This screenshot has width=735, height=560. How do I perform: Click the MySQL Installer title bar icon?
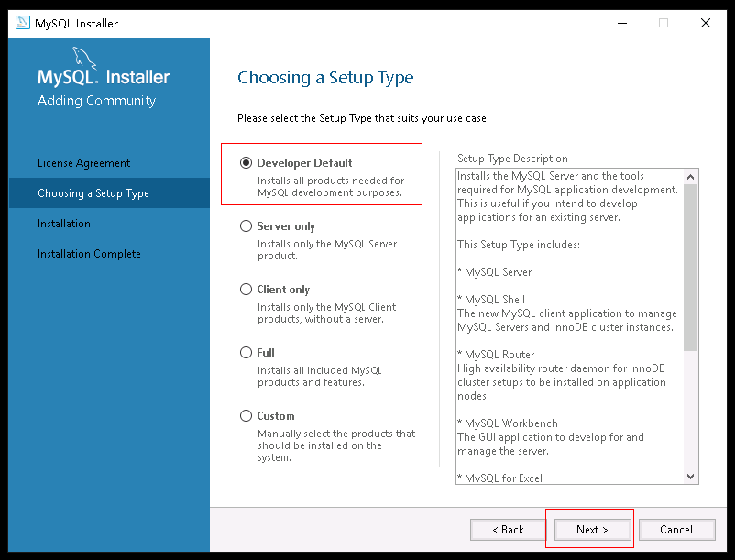click(23, 23)
